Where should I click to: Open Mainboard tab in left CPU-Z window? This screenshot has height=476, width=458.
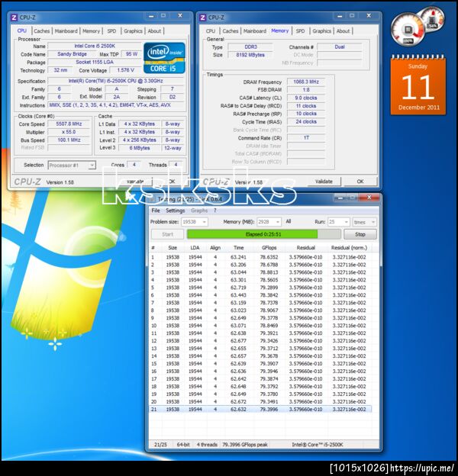point(66,31)
